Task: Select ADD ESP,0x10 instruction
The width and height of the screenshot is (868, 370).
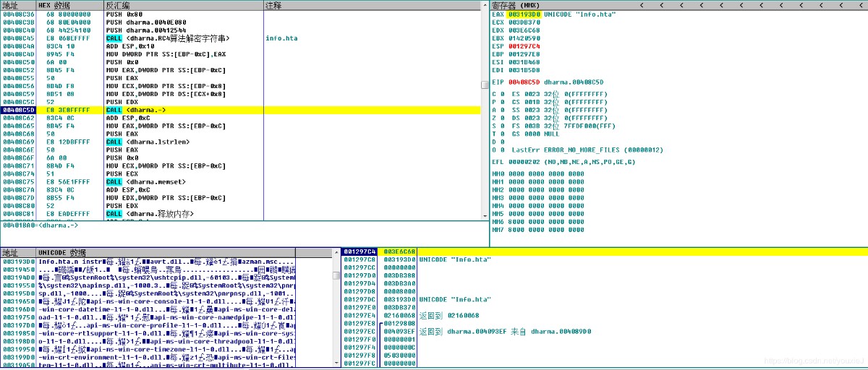Action: point(129,46)
